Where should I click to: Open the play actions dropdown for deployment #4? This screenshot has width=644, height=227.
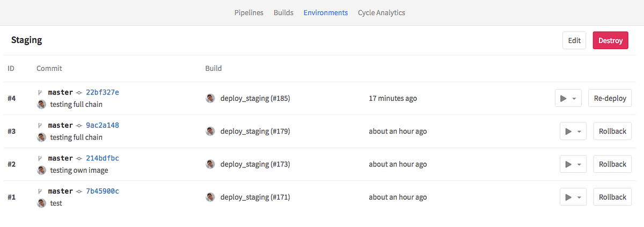coord(568,98)
